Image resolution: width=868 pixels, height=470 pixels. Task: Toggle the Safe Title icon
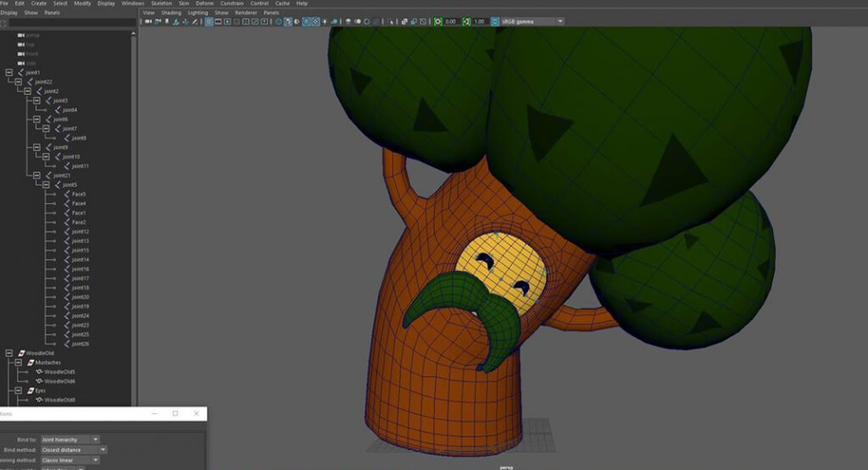click(264, 21)
